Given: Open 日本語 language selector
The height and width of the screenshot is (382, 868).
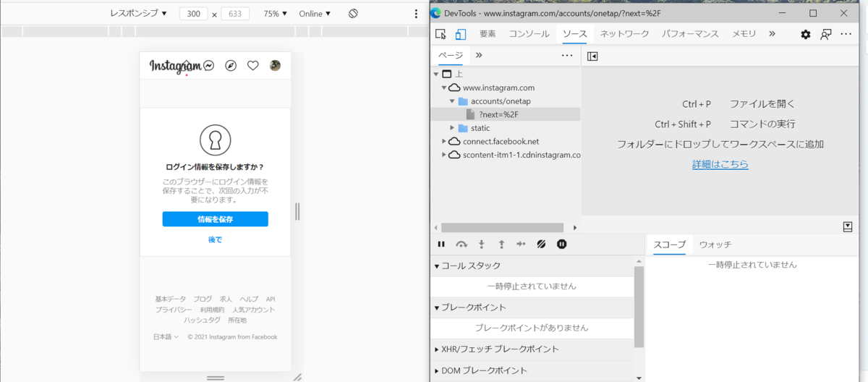Looking at the screenshot, I should click(x=166, y=336).
